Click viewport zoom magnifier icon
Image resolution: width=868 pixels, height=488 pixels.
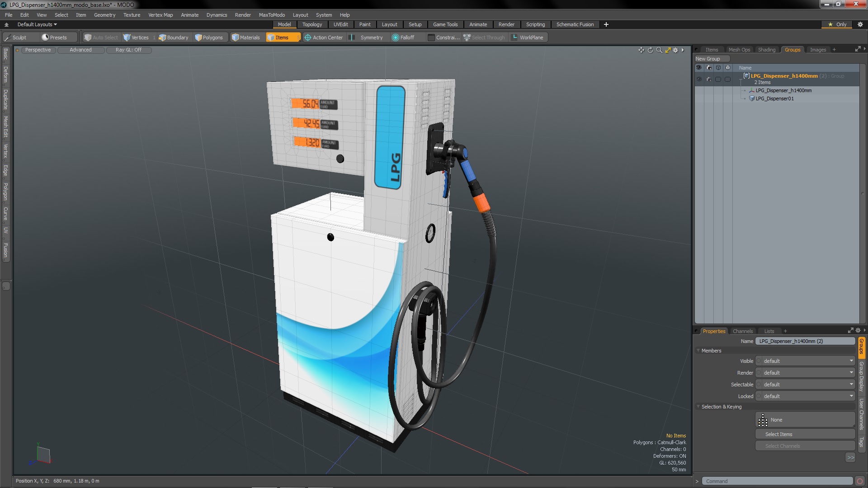(x=659, y=50)
